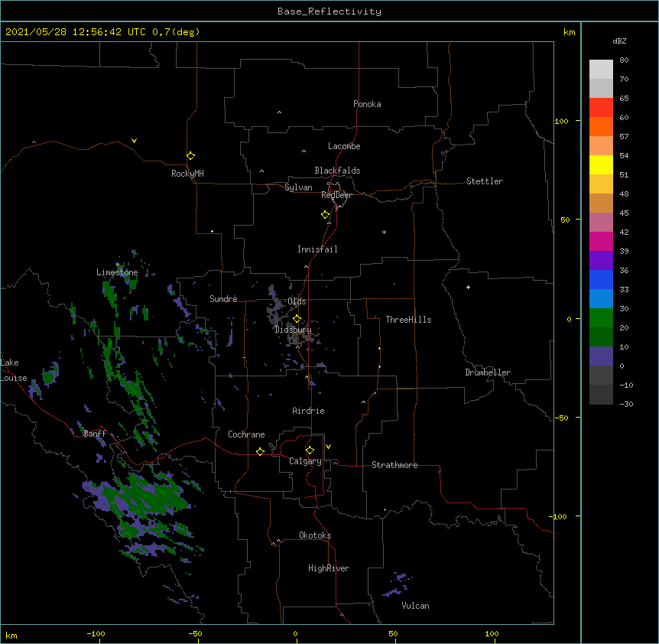Click the yellow V marker northwest of RockyMH
The width and height of the screenshot is (659, 644).
click(x=134, y=141)
